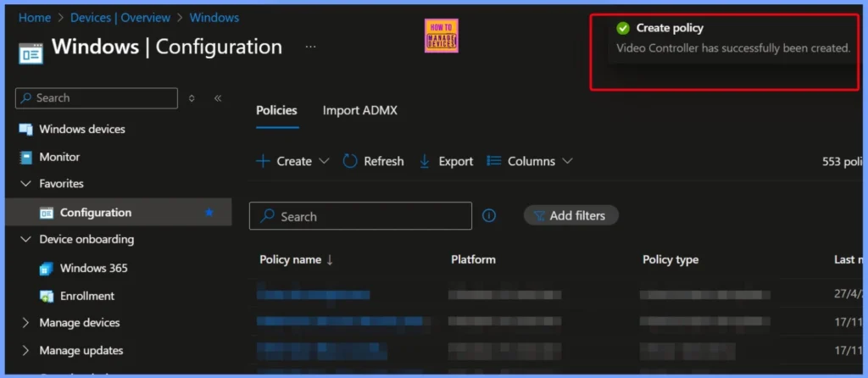Image resolution: width=868 pixels, height=378 pixels.
Task: Click the Export download icon
Action: click(x=425, y=162)
